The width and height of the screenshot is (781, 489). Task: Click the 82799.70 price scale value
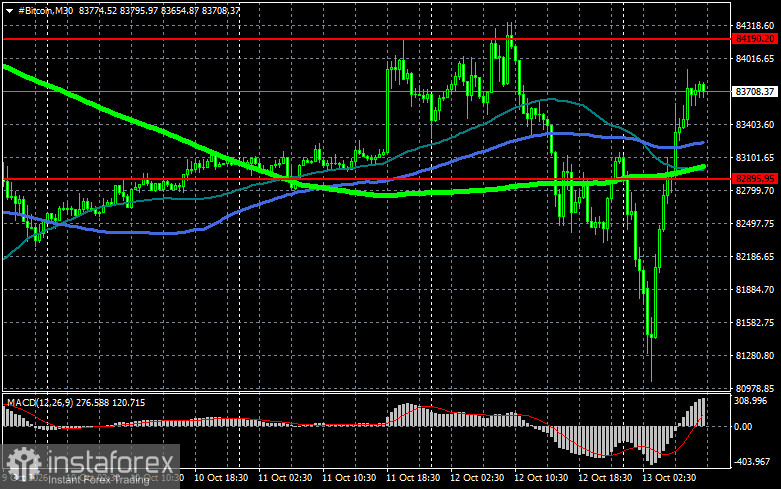click(x=755, y=191)
